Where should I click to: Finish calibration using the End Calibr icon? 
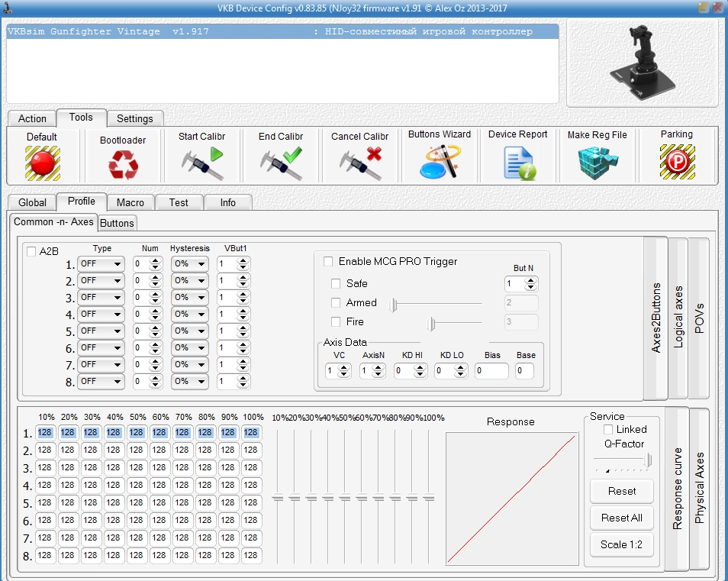point(280,162)
